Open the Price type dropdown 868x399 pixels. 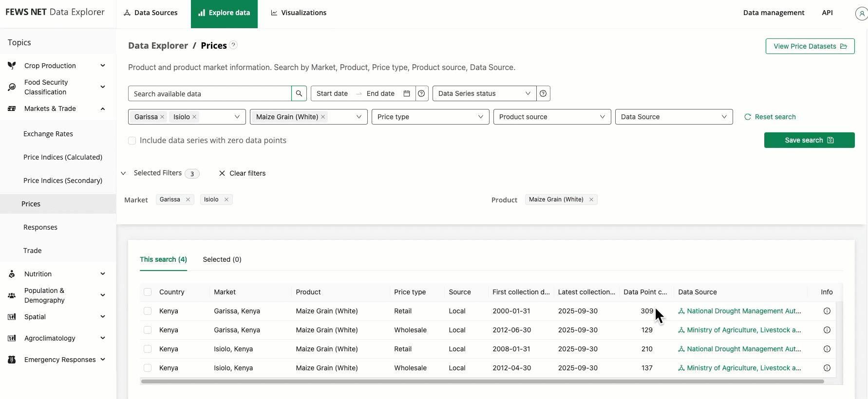coord(430,117)
